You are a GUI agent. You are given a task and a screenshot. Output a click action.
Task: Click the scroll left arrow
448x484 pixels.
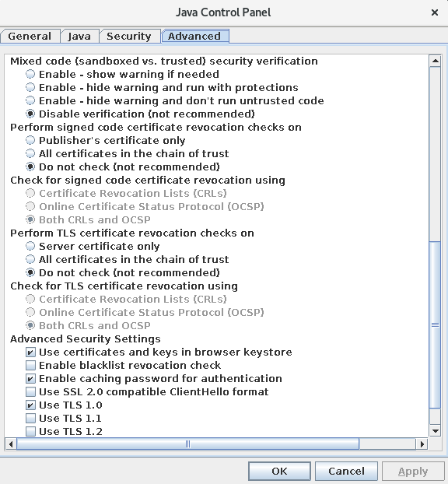point(11,444)
